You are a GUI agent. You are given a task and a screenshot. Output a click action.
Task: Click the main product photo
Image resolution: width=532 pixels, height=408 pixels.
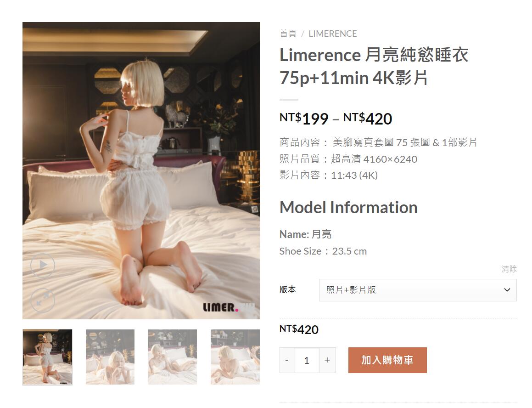[x=141, y=170]
